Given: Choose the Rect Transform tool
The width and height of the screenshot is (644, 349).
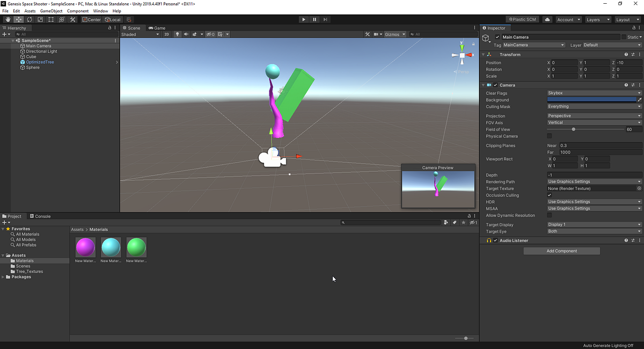Looking at the screenshot, I should click(51, 19).
